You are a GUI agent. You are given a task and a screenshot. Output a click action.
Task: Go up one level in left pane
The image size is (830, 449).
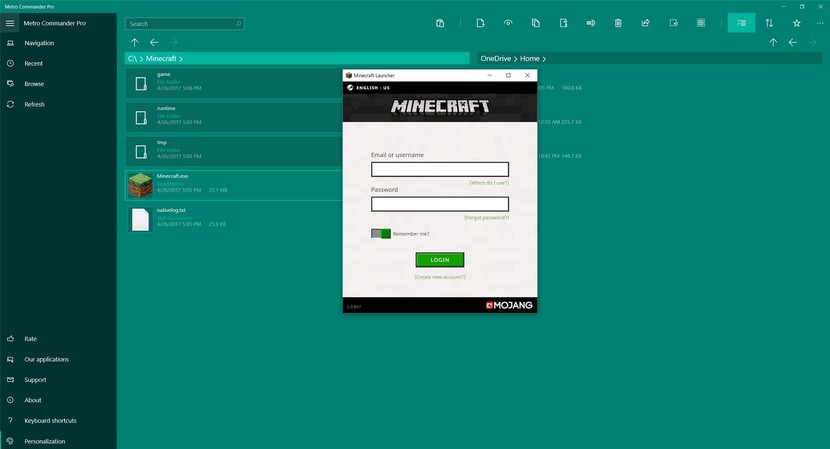pyautogui.click(x=134, y=42)
